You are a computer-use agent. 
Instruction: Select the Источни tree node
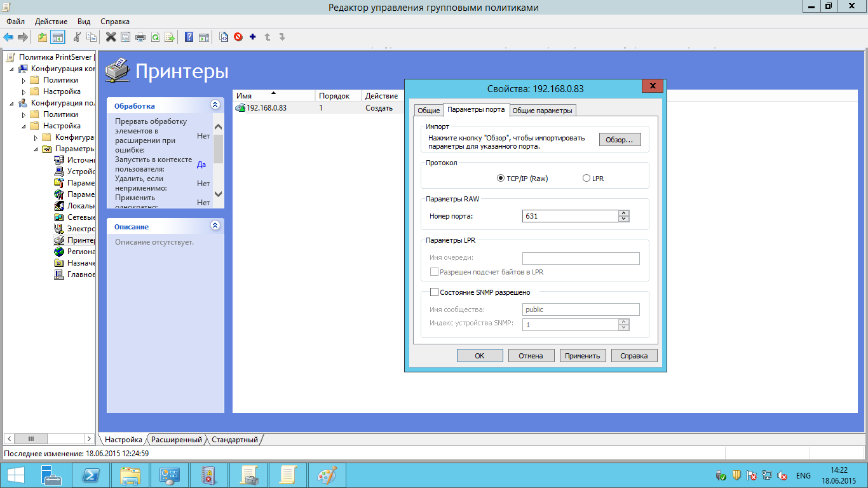point(75,160)
